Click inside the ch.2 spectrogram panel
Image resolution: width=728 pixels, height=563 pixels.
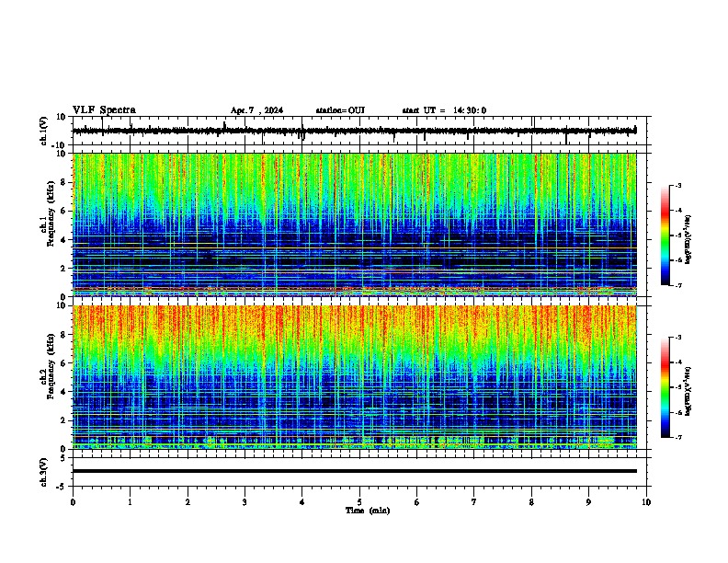(x=354, y=377)
